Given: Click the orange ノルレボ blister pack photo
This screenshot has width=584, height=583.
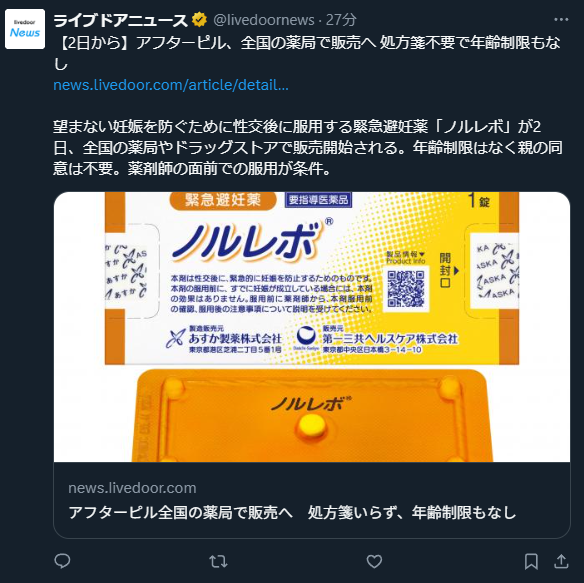Looking at the screenshot, I should (x=312, y=415).
